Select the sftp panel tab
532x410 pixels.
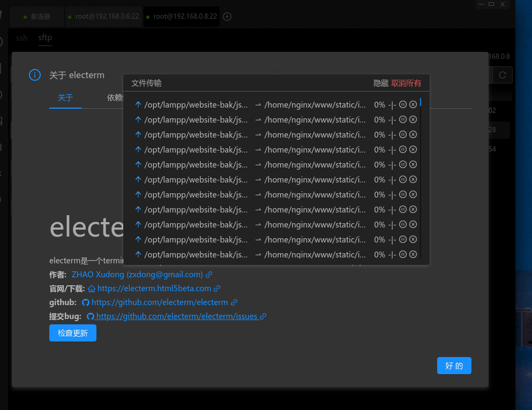45,37
